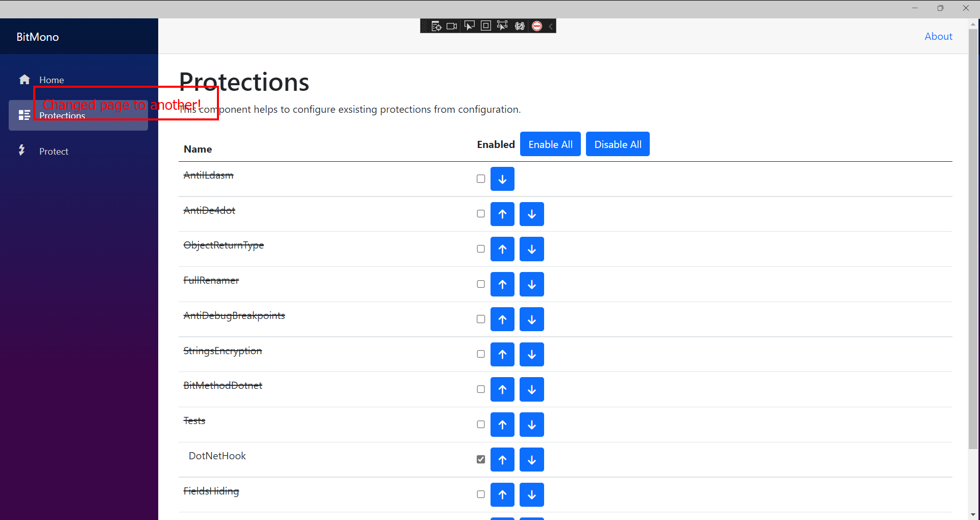Collapse the overlay toolbar with the chevron
Image resolution: width=980 pixels, height=520 pixels.
tap(550, 26)
